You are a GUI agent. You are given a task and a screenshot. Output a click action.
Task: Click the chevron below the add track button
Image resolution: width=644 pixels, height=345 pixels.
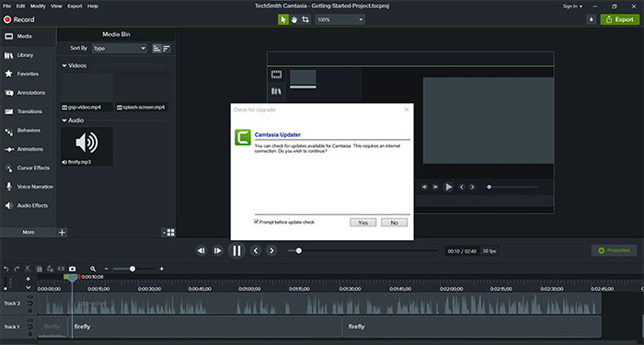click(x=29, y=287)
